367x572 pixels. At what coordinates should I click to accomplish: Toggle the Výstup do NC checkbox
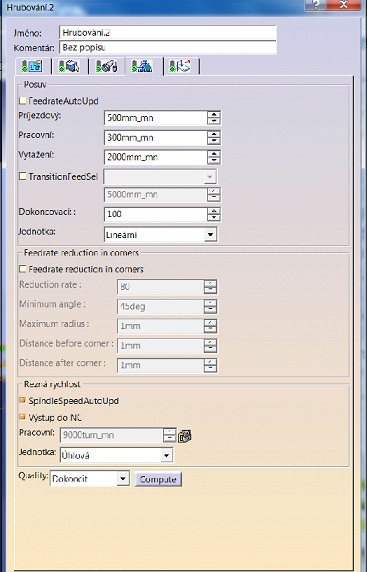[23, 417]
